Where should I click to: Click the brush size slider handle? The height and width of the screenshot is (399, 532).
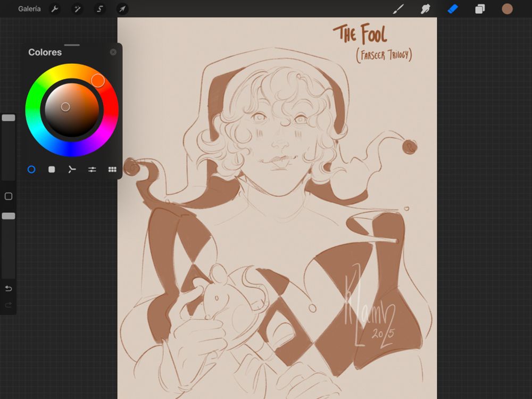[9, 118]
